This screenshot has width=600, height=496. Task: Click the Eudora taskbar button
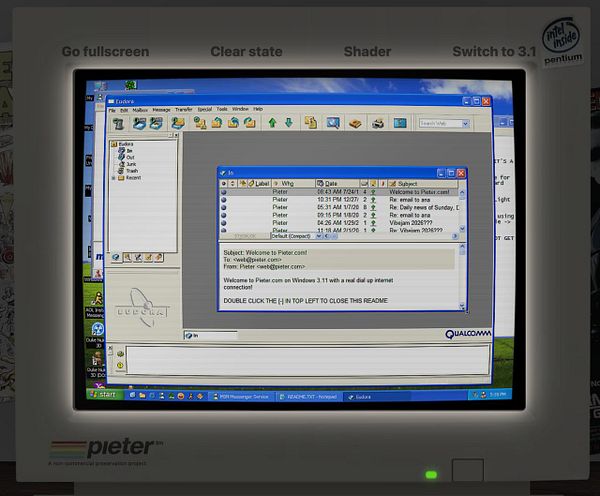coord(377,397)
